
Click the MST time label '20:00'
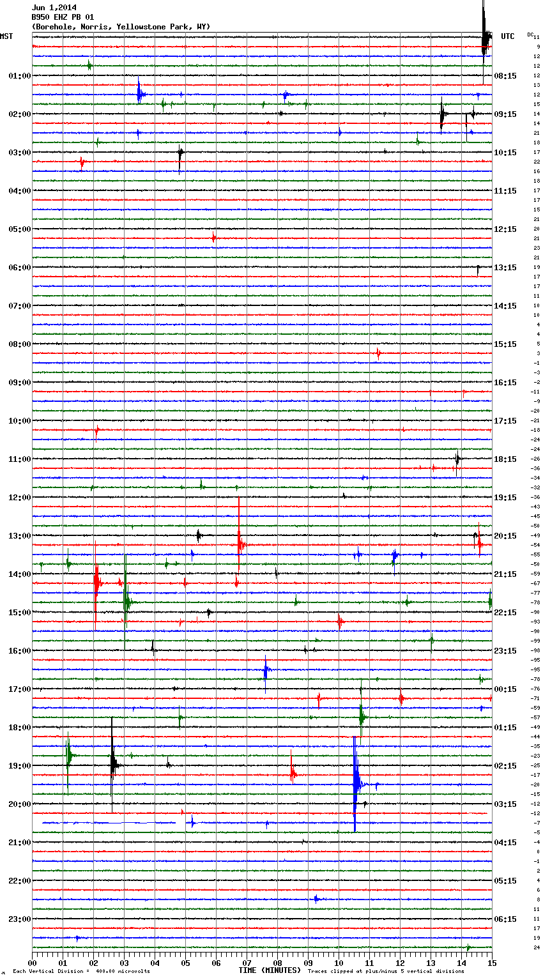click(x=20, y=804)
